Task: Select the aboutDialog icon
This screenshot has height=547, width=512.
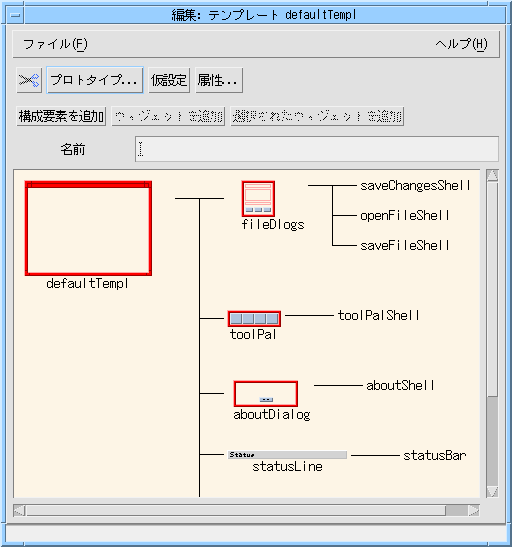Action: click(x=265, y=394)
